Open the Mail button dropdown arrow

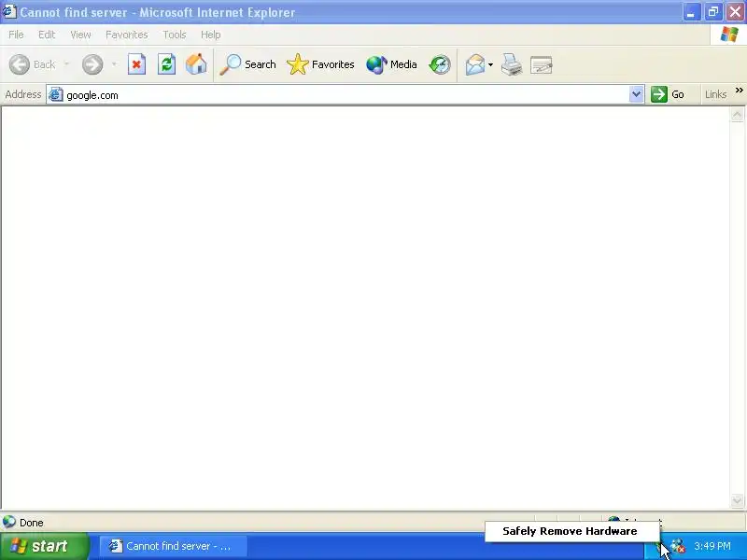(491, 64)
